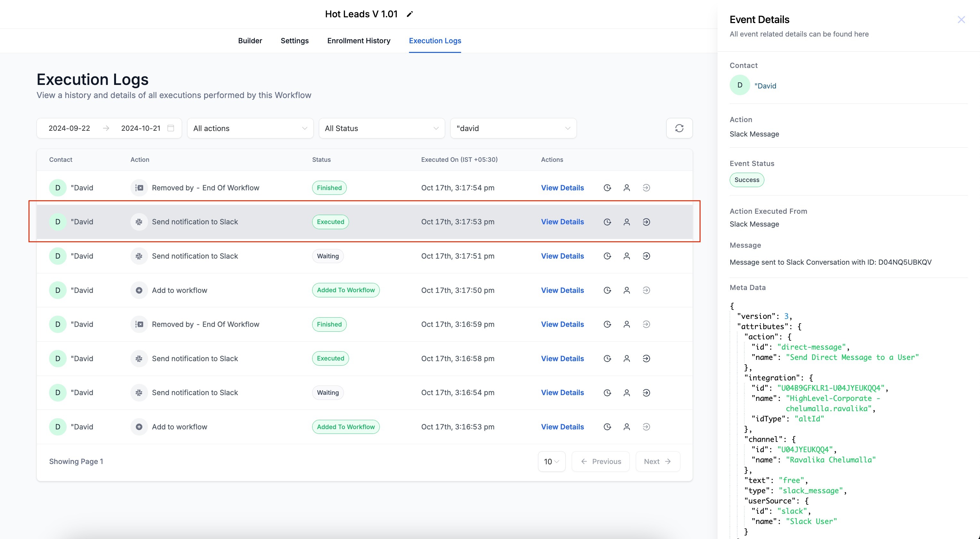Click arrow-circle icon in 3:16:54 pm Waiting row

click(x=646, y=393)
